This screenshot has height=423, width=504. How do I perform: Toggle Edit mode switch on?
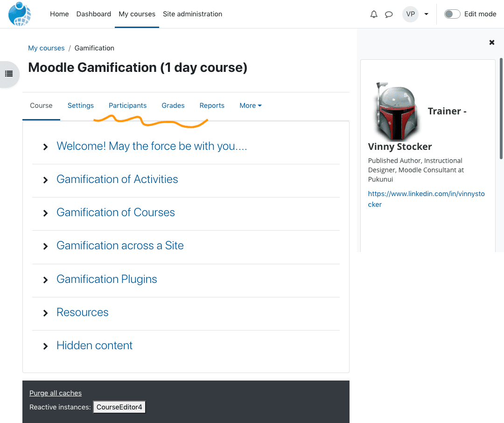click(x=452, y=14)
